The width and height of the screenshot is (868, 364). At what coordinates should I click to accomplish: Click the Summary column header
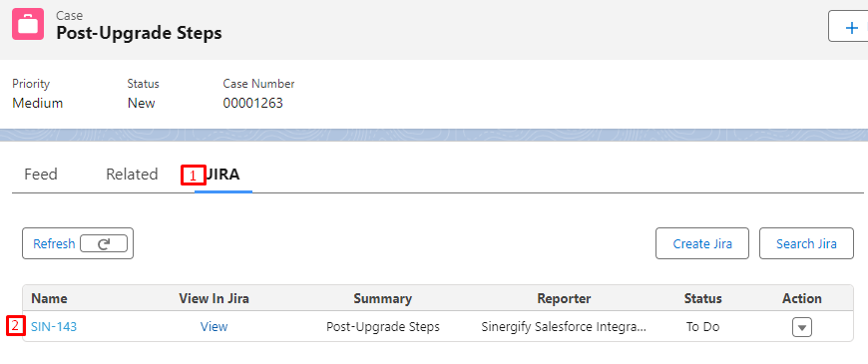pos(382,299)
